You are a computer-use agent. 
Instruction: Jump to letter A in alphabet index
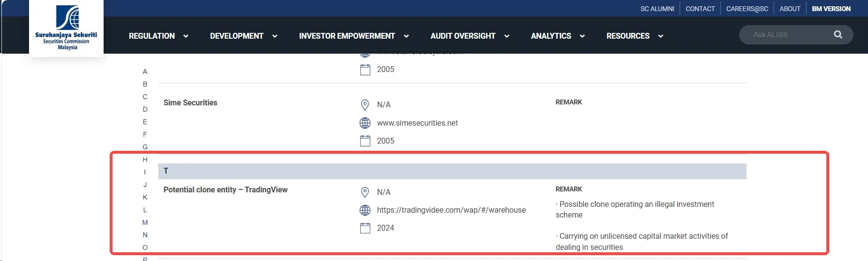tap(145, 72)
